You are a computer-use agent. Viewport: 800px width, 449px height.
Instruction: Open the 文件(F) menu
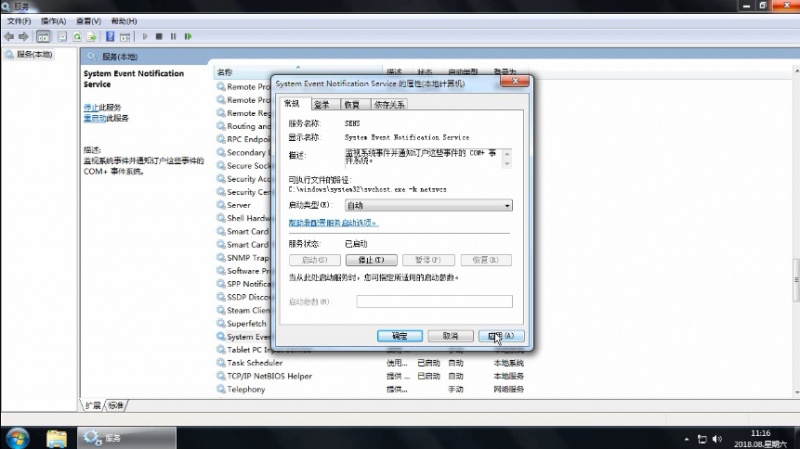tap(19, 21)
